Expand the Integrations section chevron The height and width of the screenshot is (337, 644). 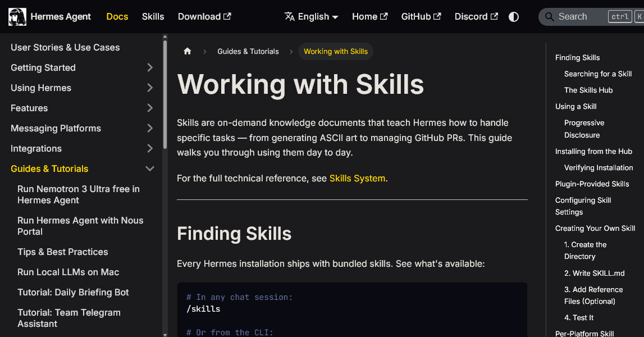pyautogui.click(x=150, y=148)
